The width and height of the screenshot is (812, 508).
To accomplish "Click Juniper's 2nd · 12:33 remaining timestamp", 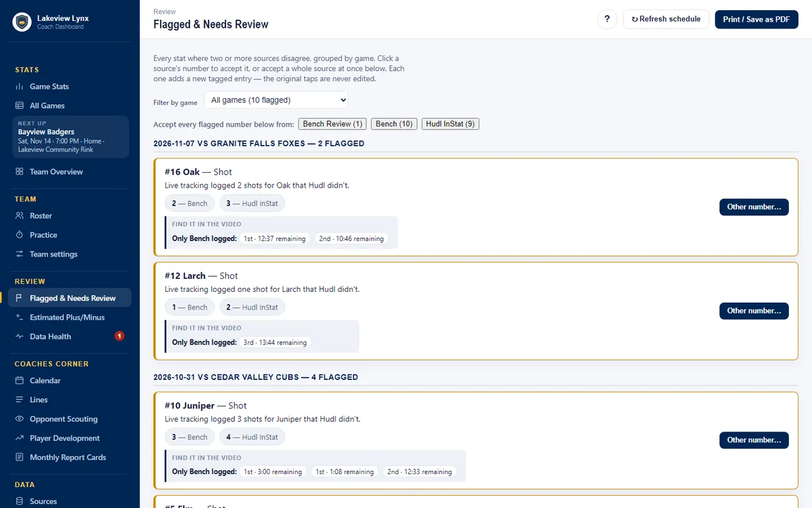I will [420, 472].
